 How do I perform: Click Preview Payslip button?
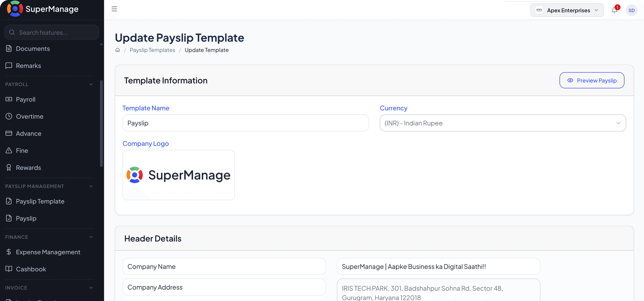tap(591, 80)
